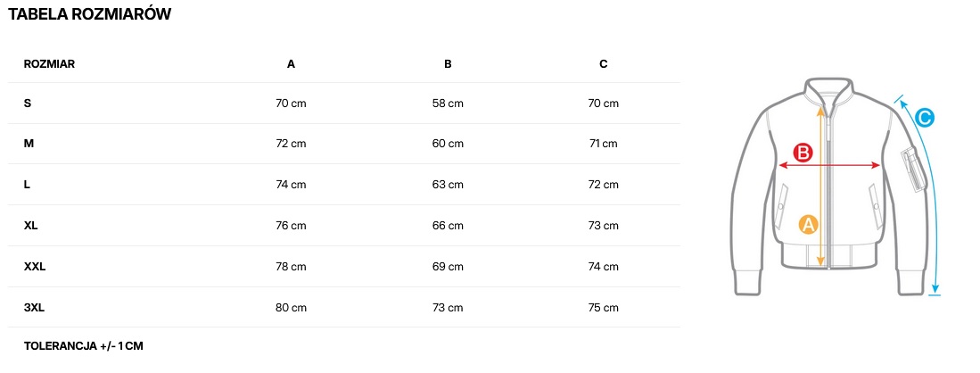
Task: Select the size M row label
Action: (29, 144)
